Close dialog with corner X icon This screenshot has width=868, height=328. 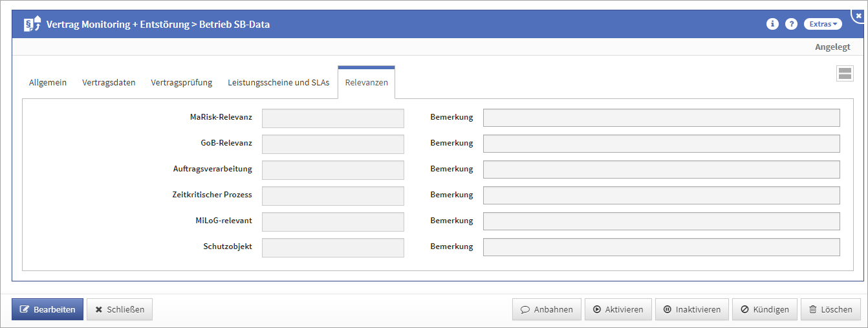[x=858, y=15]
